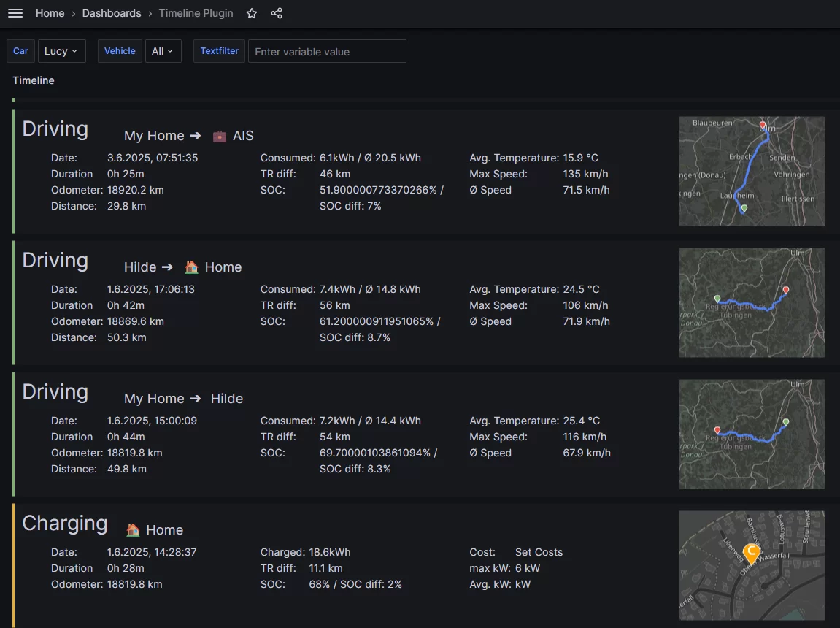
Task: Select date '1.6.2025, 15:00:09'
Action: 152,421
